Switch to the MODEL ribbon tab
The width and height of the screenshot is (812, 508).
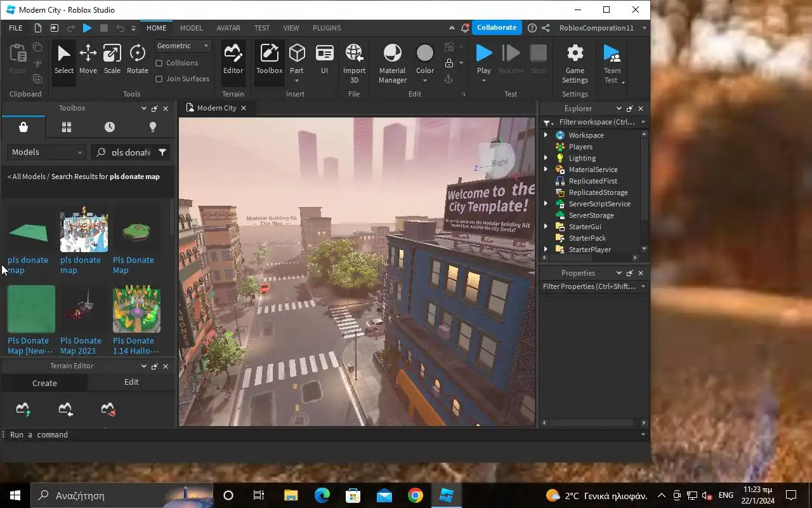tap(191, 28)
